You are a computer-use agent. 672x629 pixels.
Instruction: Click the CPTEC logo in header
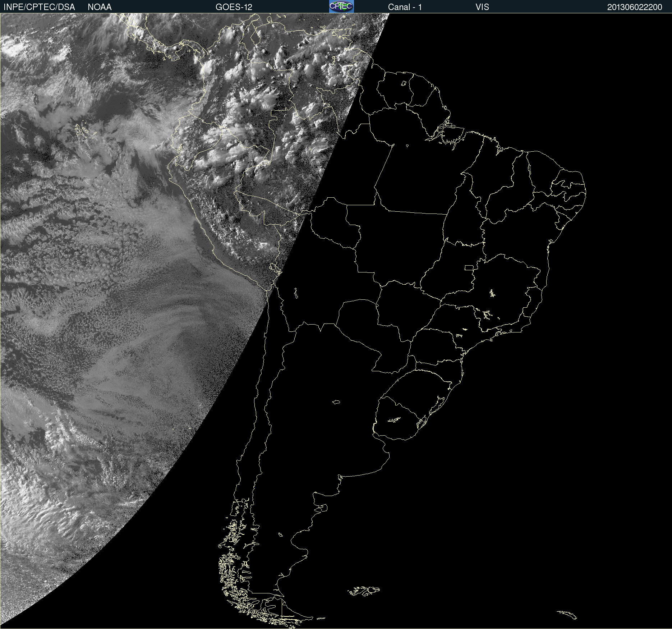pyautogui.click(x=341, y=6)
